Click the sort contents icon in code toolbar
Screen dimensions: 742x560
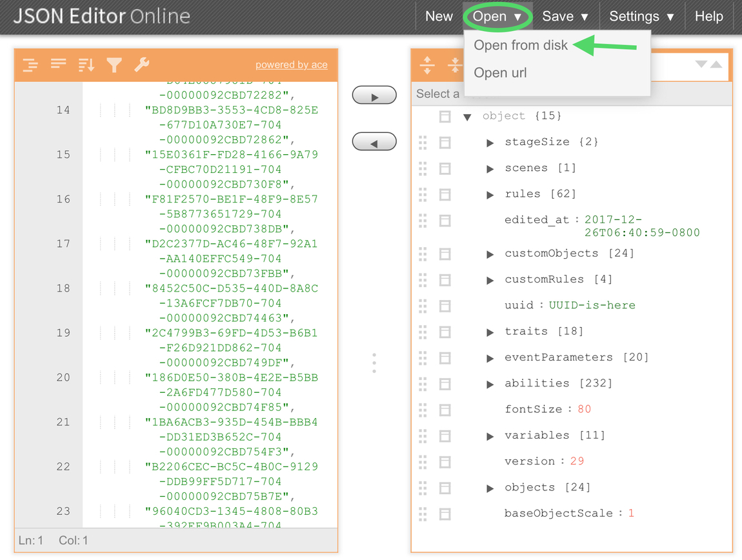coord(86,65)
